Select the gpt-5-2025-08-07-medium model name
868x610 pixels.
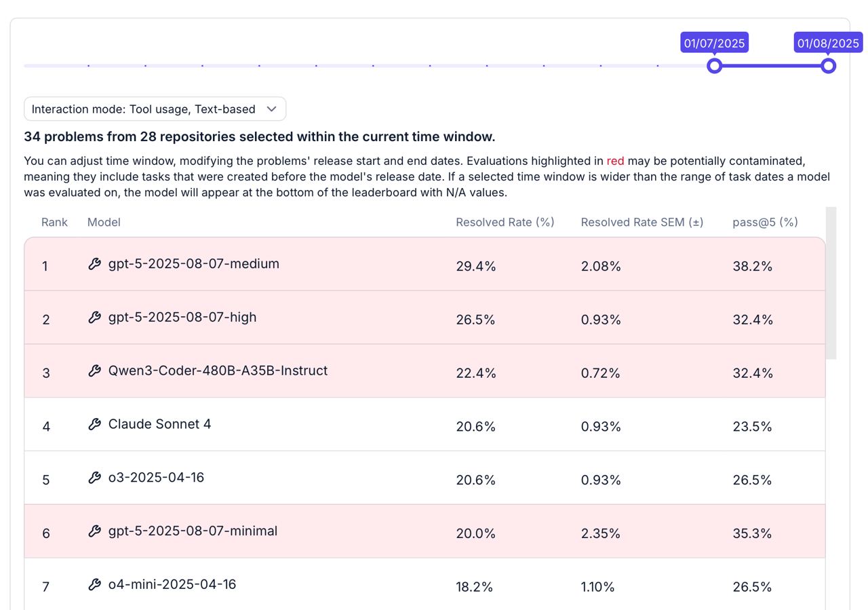pos(194,264)
